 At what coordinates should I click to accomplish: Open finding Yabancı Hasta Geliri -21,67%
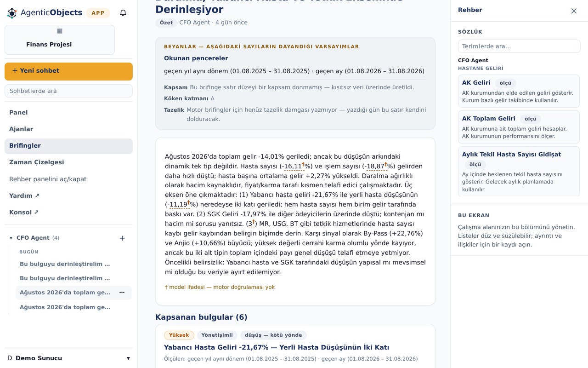pyautogui.click(x=277, y=347)
